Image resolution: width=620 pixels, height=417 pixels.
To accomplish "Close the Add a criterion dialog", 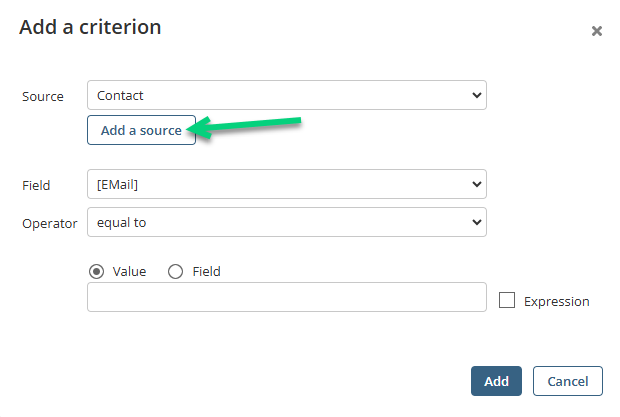I will coord(597,31).
